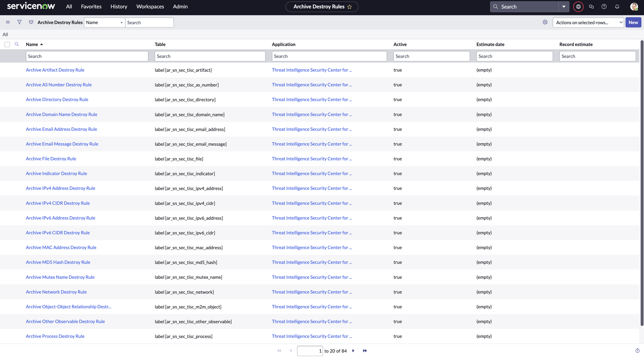Go to the previous page of results
This screenshot has height=357, width=644.
click(291, 351)
